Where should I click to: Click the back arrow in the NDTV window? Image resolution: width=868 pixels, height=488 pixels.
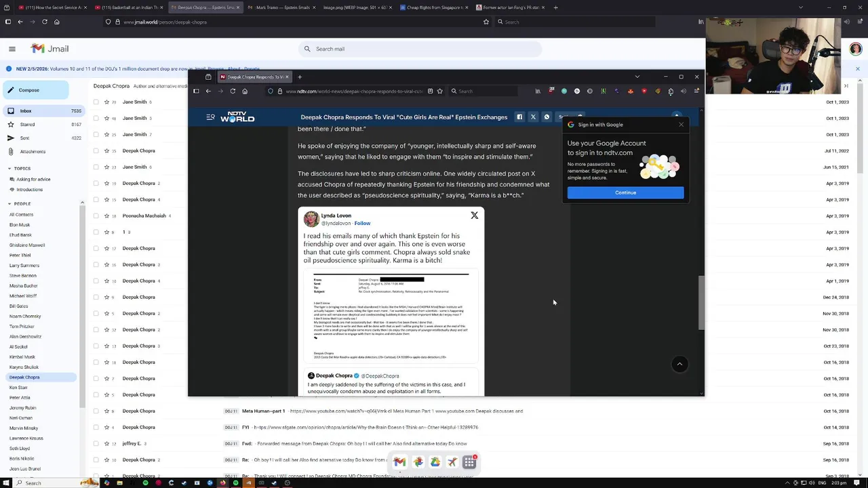point(208,91)
